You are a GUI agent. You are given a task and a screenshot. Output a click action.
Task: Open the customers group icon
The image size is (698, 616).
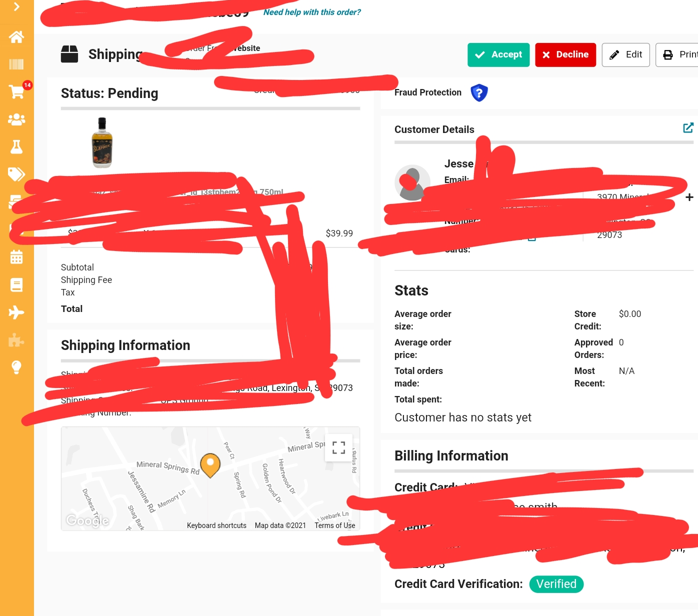16,119
